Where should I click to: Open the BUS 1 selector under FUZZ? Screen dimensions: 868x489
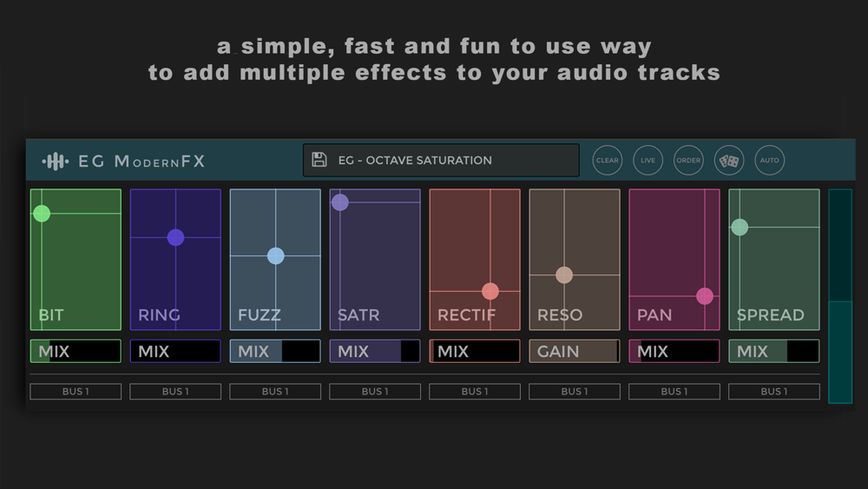275,392
